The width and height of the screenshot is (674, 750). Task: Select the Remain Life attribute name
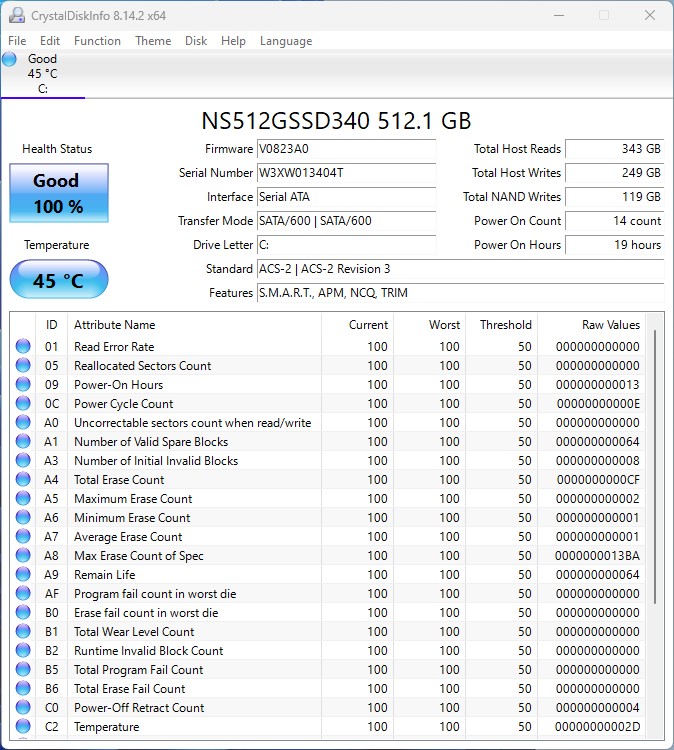[x=105, y=574]
